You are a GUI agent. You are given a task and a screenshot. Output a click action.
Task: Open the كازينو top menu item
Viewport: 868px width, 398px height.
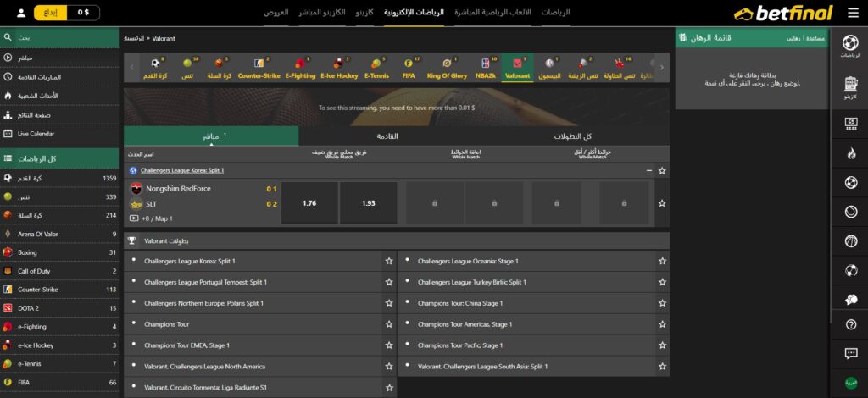click(x=364, y=12)
